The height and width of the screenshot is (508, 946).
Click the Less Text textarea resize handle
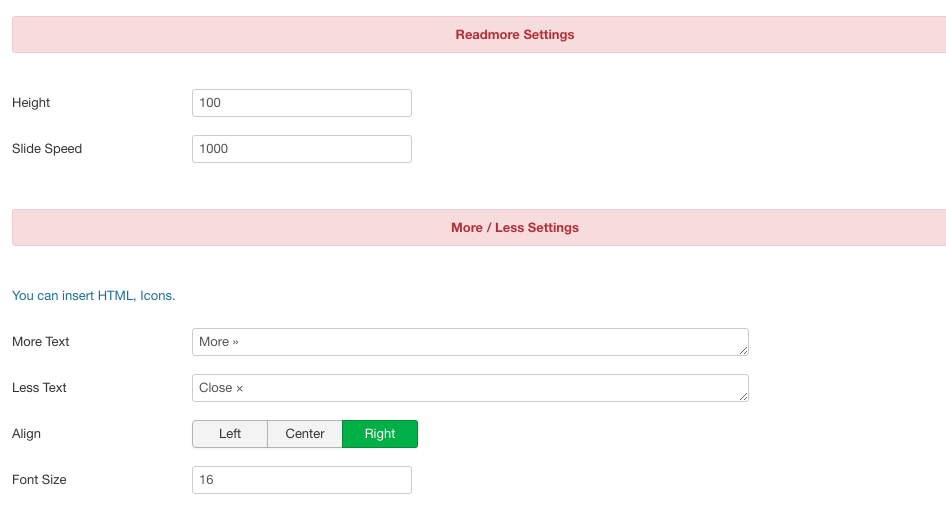pos(743,396)
